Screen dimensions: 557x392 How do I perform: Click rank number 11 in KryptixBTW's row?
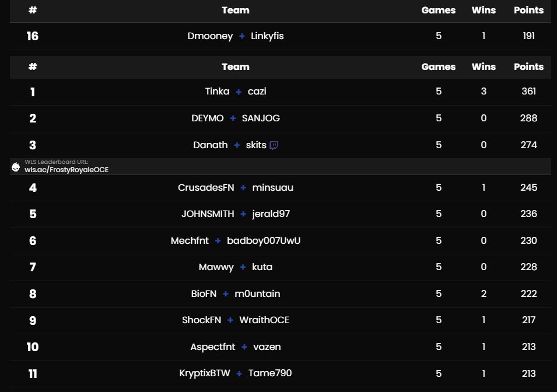[32, 373]
